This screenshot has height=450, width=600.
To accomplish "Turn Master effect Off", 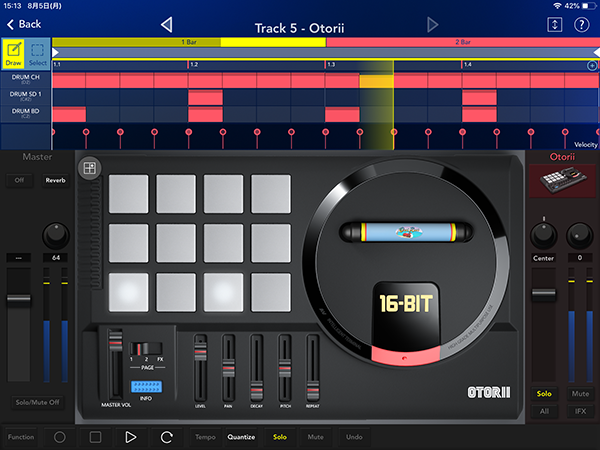I will click(19, 180).
